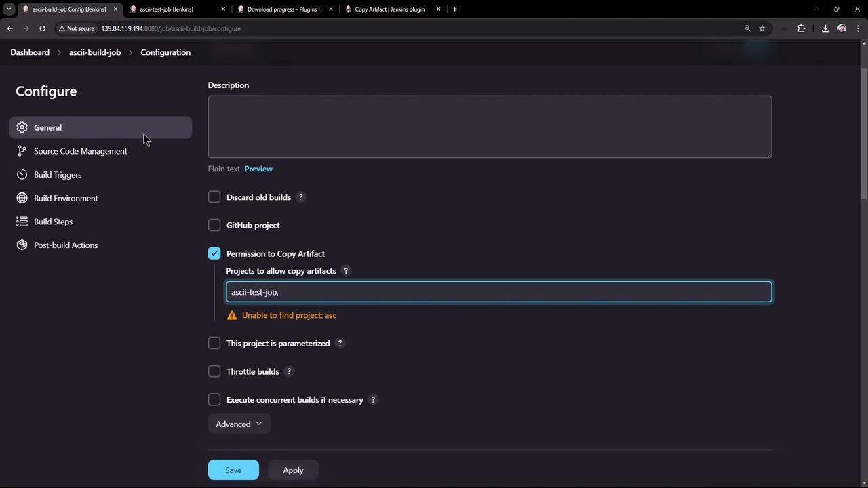Open help for Projects to allow copy artifacts

(x=346, y=271)
